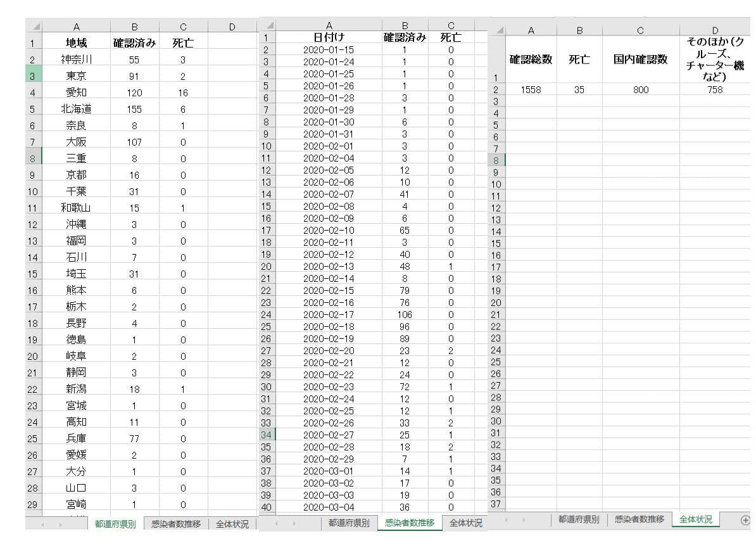
Task: Open 都道府県別 tab in the summary sheet window
Action: tap(579, 519)
